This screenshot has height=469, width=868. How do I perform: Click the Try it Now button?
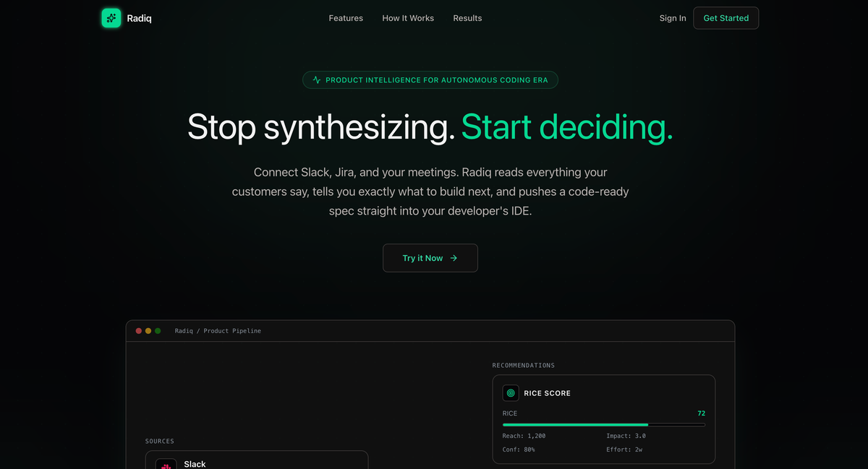point(430,258)
